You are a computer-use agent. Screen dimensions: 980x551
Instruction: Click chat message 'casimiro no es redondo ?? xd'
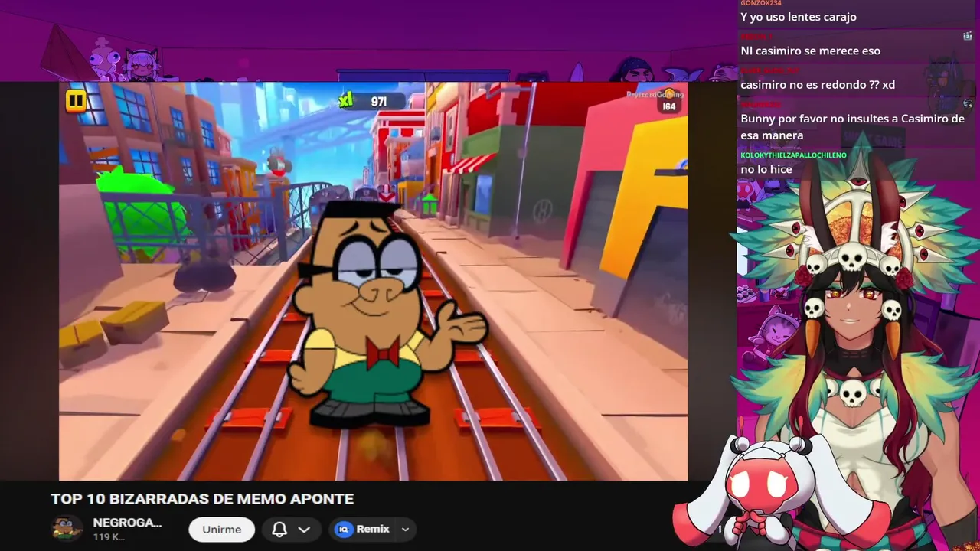click(x=818, y=84)
